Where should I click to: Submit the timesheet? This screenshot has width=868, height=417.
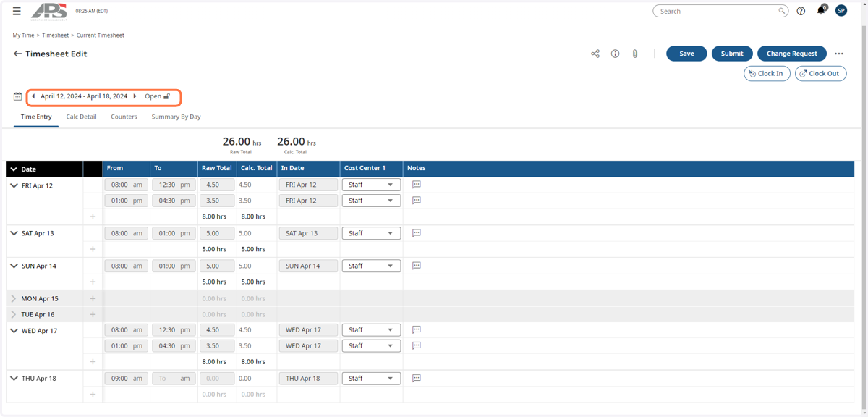click(x=732, y=54)
